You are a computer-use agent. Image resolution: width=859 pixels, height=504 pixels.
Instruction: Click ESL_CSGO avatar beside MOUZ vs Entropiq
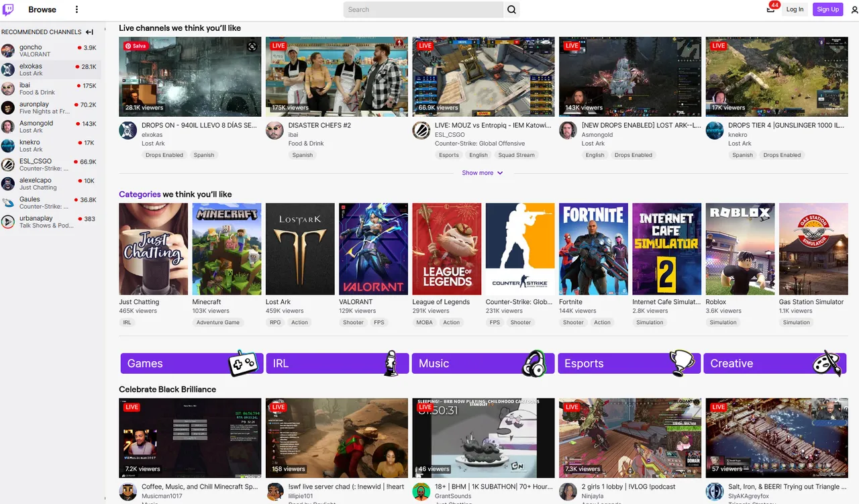point(421,130)
